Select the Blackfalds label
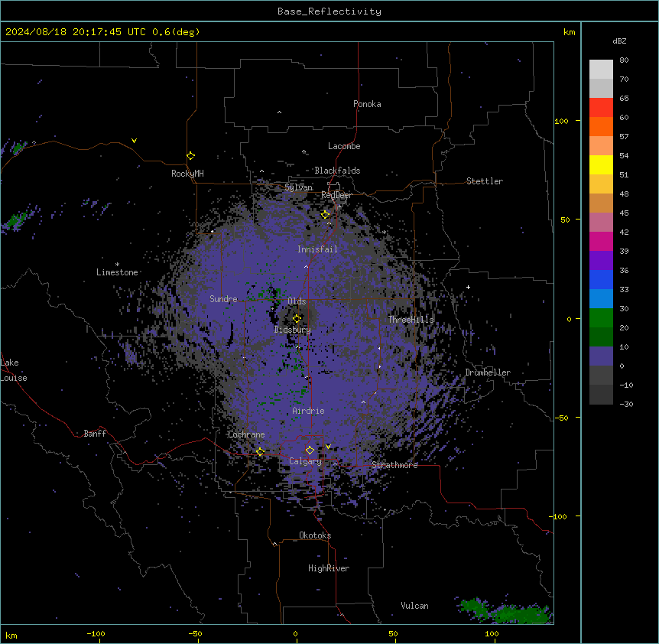This screenshot has width=659, height=644. pyautogui.click(x=337, y=171)
